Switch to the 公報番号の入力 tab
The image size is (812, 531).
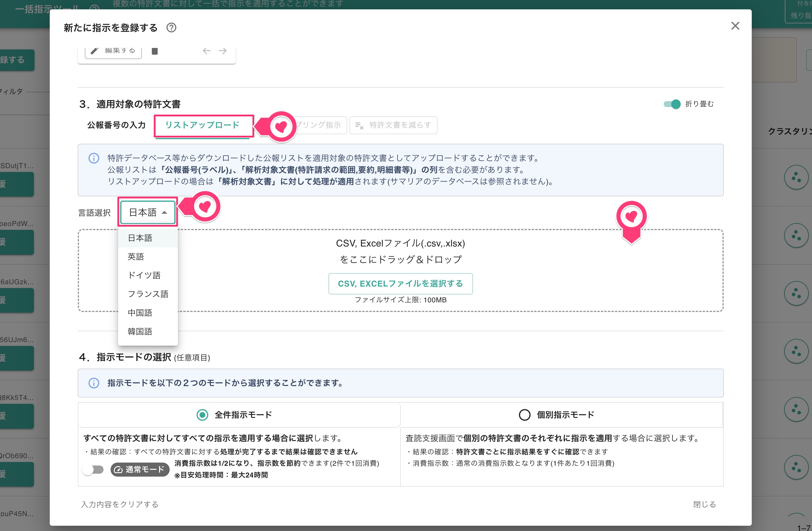pos(116,125)
